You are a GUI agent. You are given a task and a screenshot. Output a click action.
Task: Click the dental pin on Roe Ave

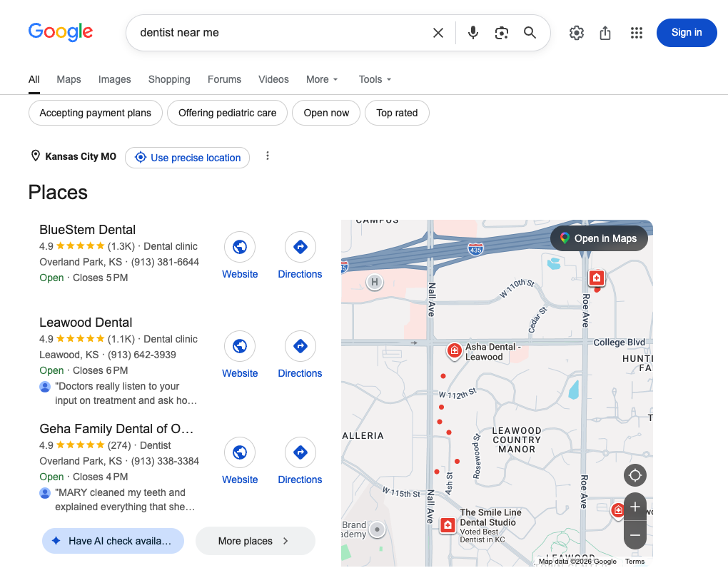tap(597, 278)
